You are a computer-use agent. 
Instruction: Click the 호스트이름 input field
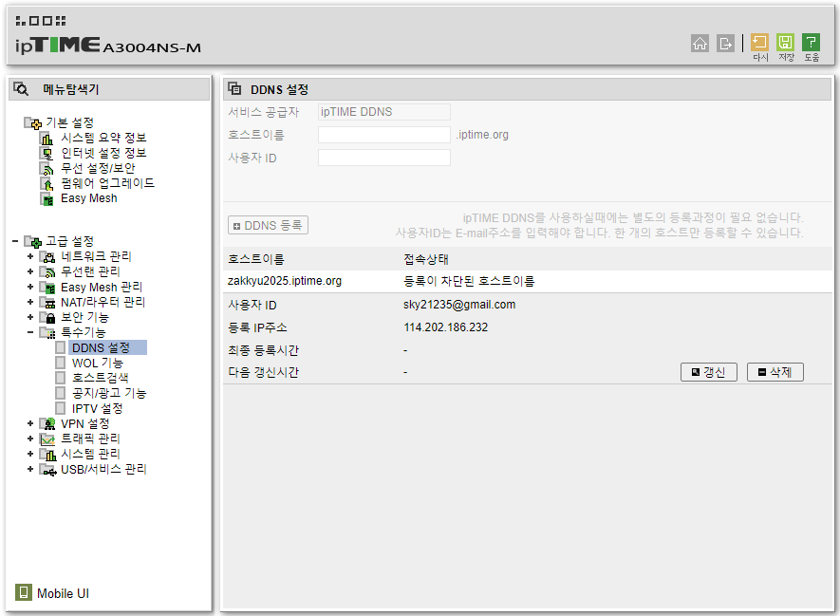pos(384,135)
